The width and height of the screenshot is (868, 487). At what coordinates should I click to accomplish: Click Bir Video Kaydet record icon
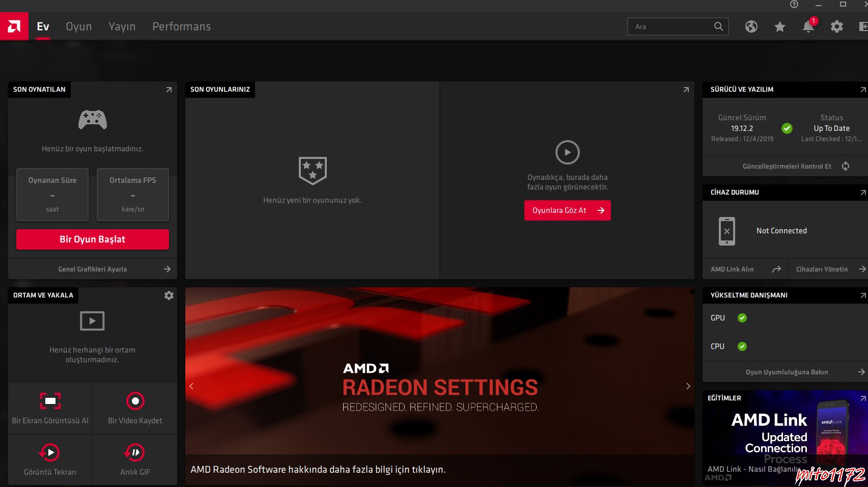[135, 401]
